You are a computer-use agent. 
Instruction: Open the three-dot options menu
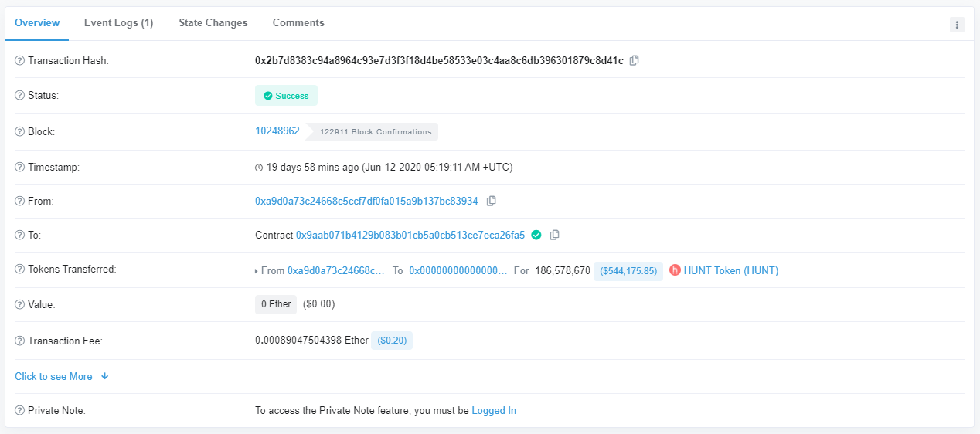[957, 25]
